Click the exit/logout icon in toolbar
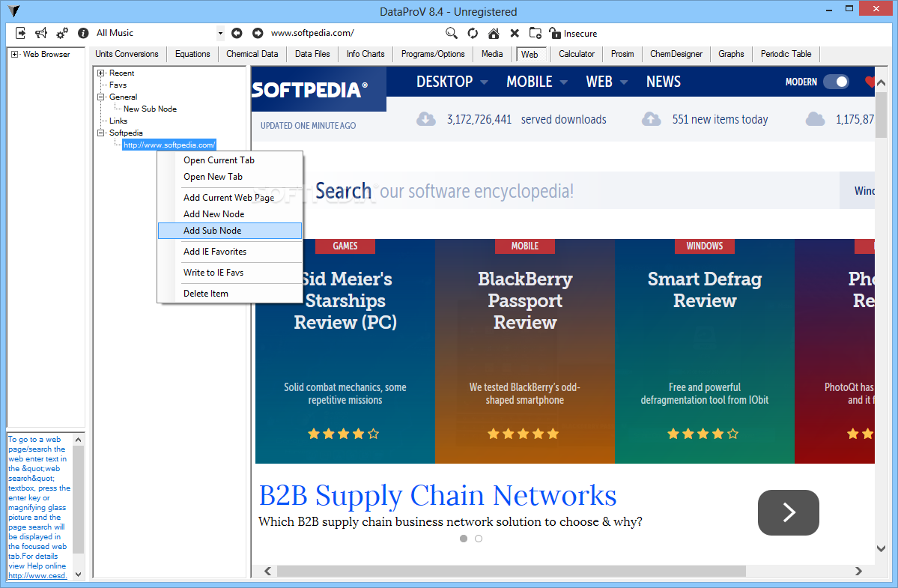The image size is (898, 588). click(x=21, y=33)
